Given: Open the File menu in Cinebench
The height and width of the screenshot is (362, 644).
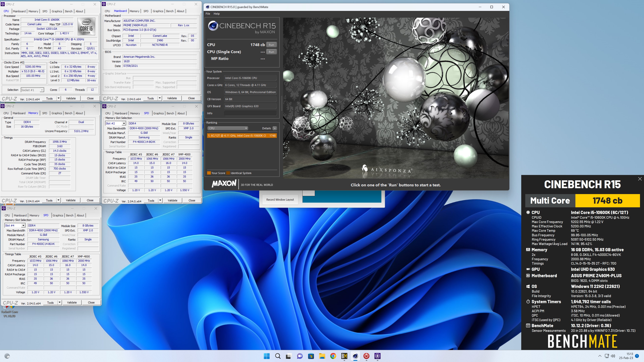Looking at the screenshot, I should coord(208,14).
